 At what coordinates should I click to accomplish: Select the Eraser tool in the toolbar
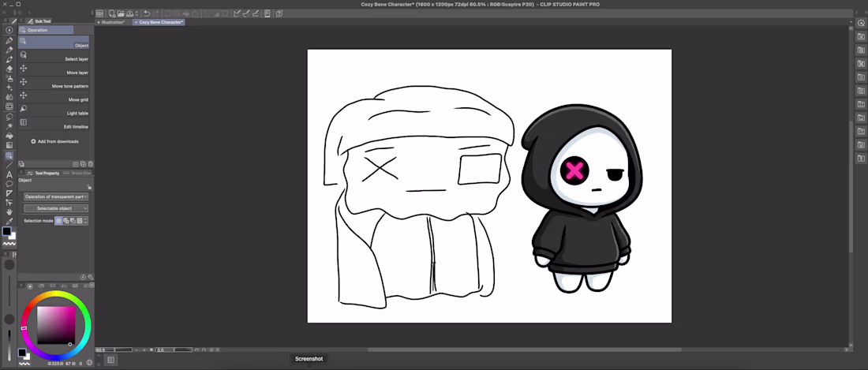pyautogui.click(x=9, y=69)
